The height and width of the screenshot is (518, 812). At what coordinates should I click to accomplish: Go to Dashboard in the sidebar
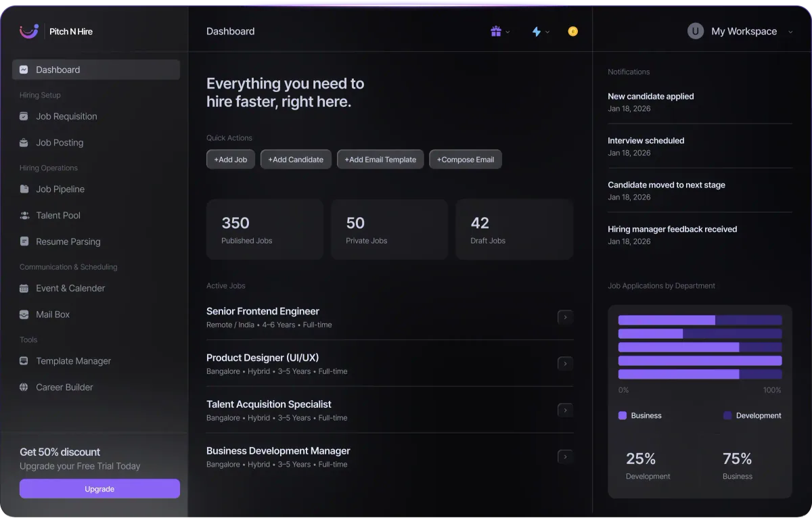pyautogui.click(x=96, y=70)
